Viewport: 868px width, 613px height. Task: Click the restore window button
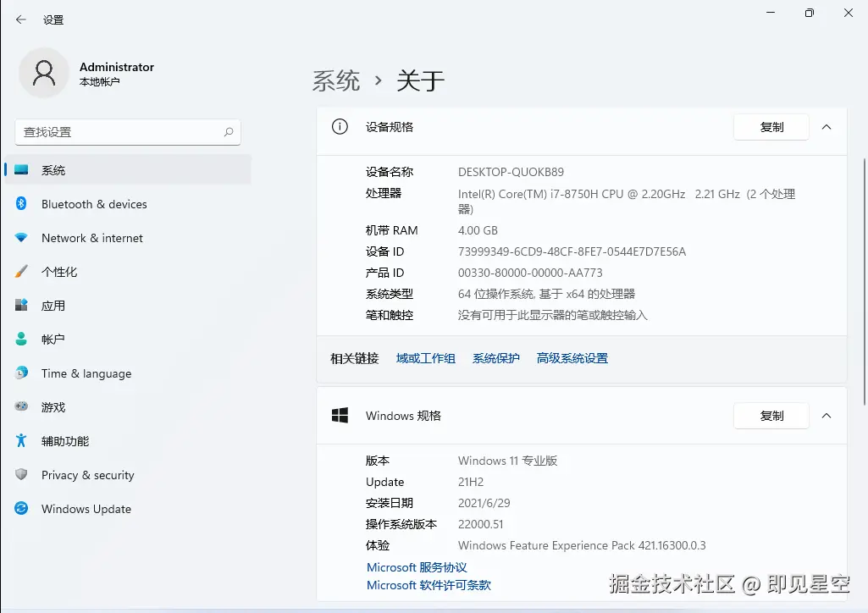pyautogui.click(x=810, y=13)
